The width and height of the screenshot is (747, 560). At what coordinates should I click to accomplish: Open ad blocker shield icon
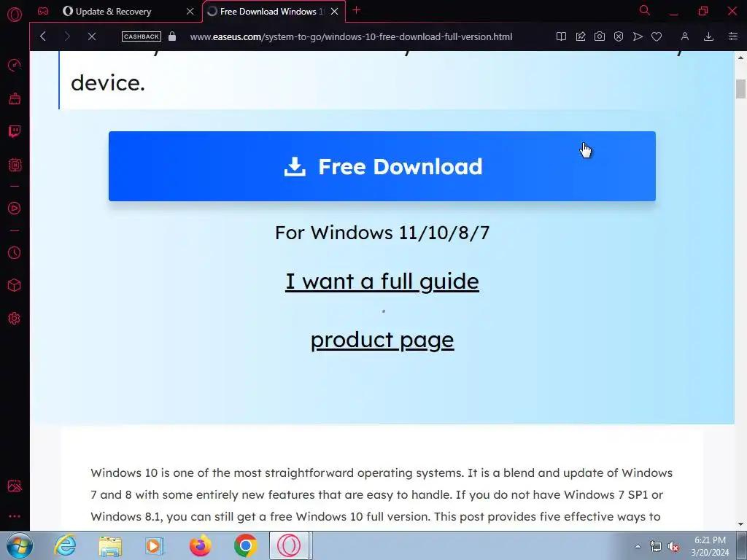point(619,36)
